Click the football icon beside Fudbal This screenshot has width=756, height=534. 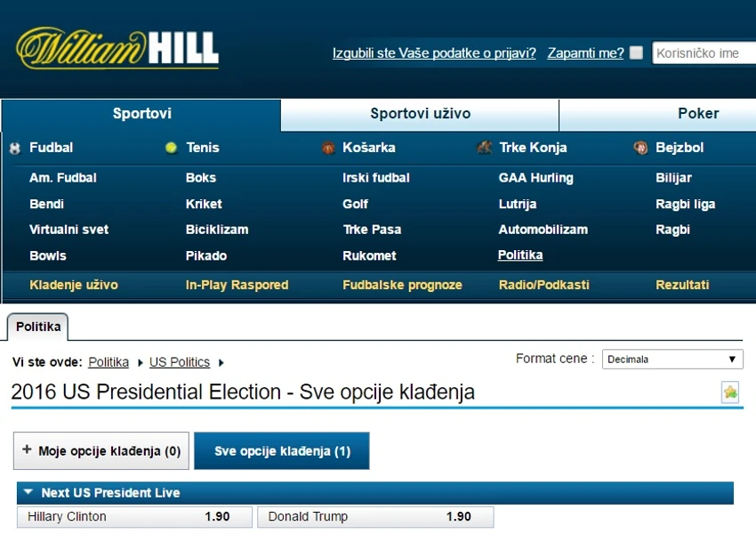click(15, 148)
